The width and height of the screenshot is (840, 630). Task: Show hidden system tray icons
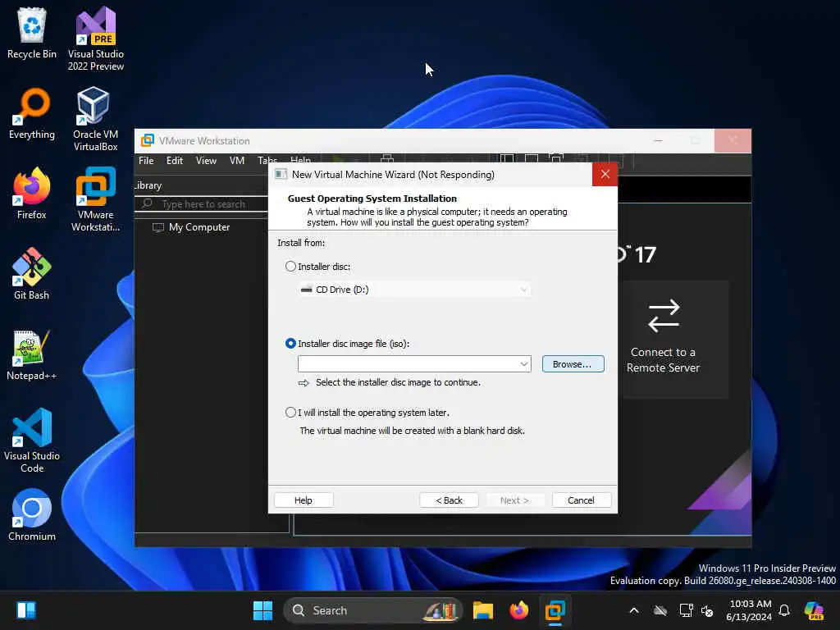click(634, 610)
